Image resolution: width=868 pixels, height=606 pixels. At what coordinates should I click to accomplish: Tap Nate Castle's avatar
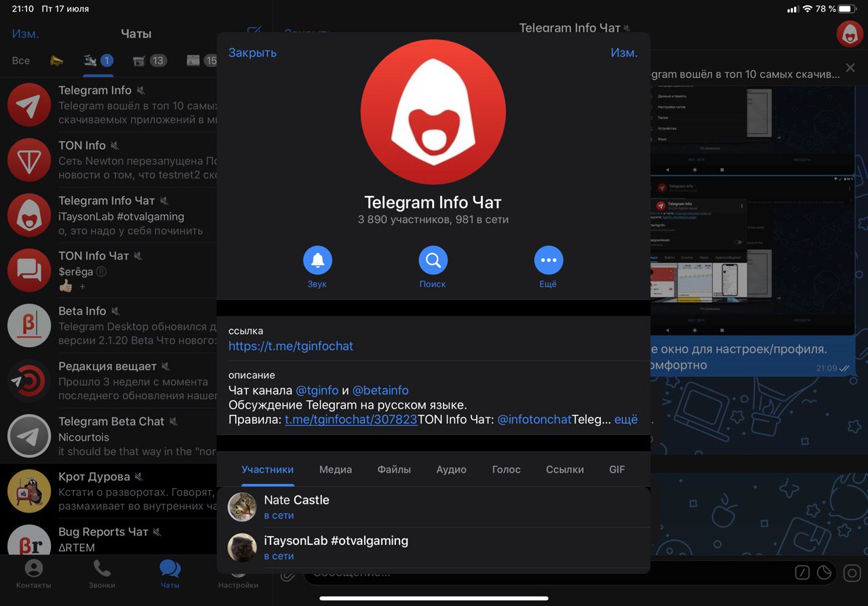pos(242,507)
